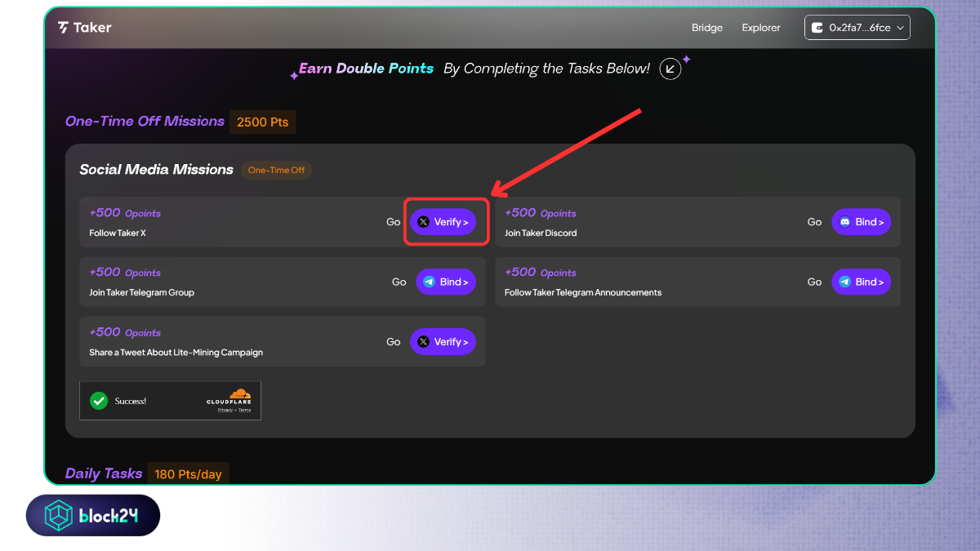980x551 pixels.
Task: Click Go for Follow Taker X
Action: pos(394,222)
